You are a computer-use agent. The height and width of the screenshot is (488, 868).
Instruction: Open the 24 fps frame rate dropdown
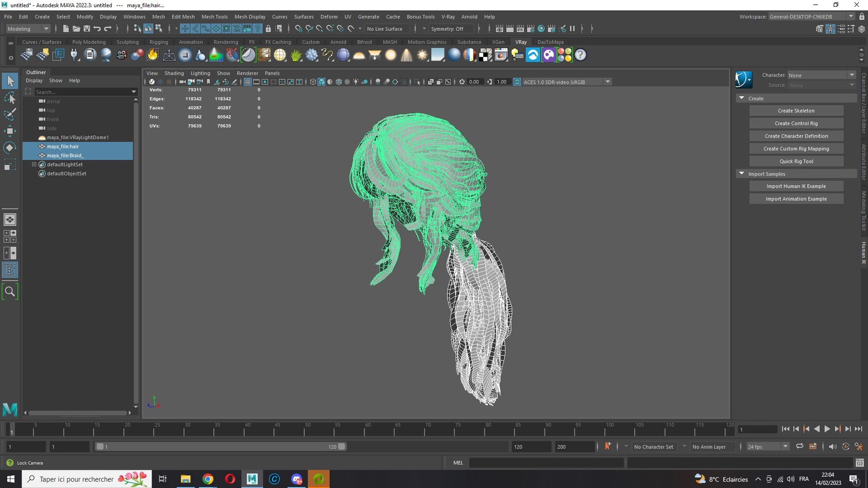768,447
